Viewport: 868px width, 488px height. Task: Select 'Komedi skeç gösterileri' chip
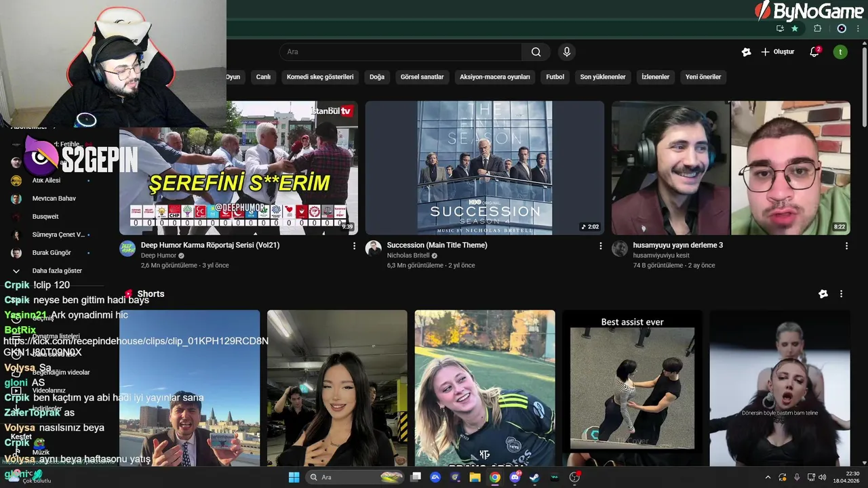(x=320, y=77)
